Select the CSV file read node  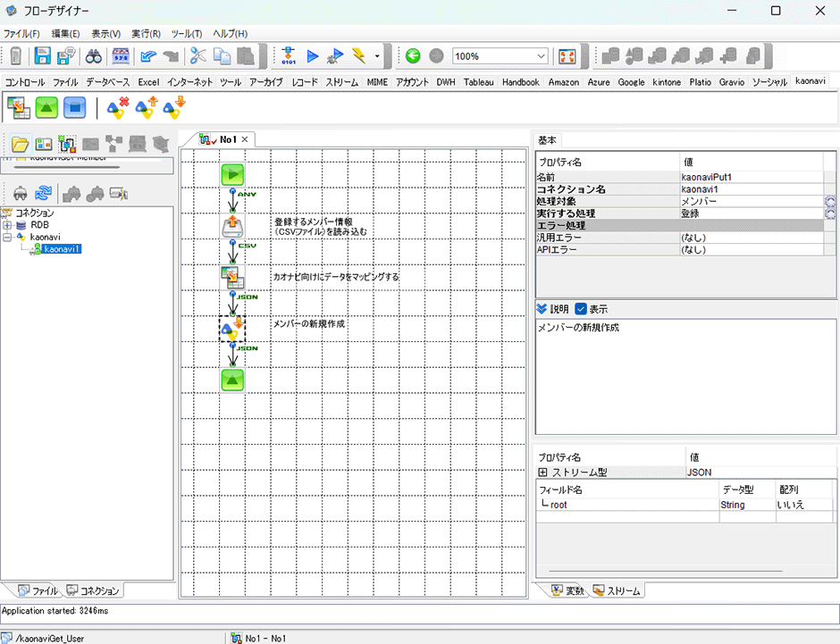point(232,226)
